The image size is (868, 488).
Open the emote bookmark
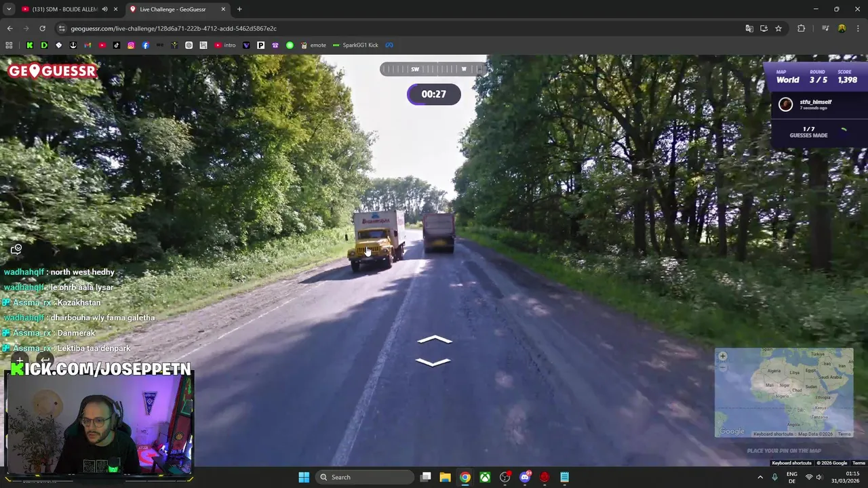click(x=313, y=45)
